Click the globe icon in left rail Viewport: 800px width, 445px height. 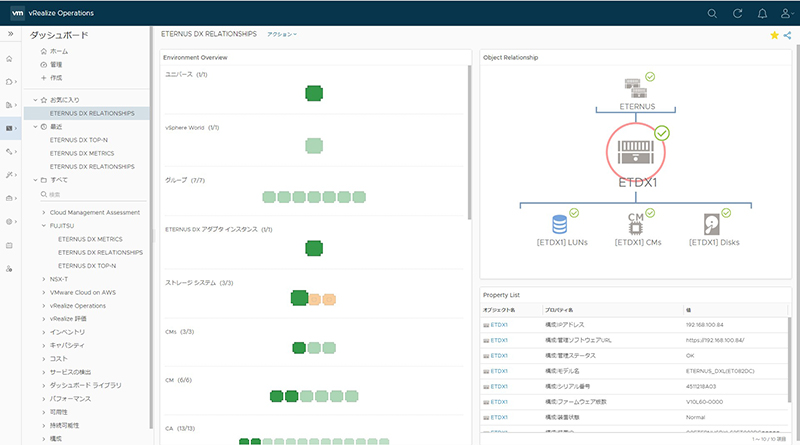9,221
